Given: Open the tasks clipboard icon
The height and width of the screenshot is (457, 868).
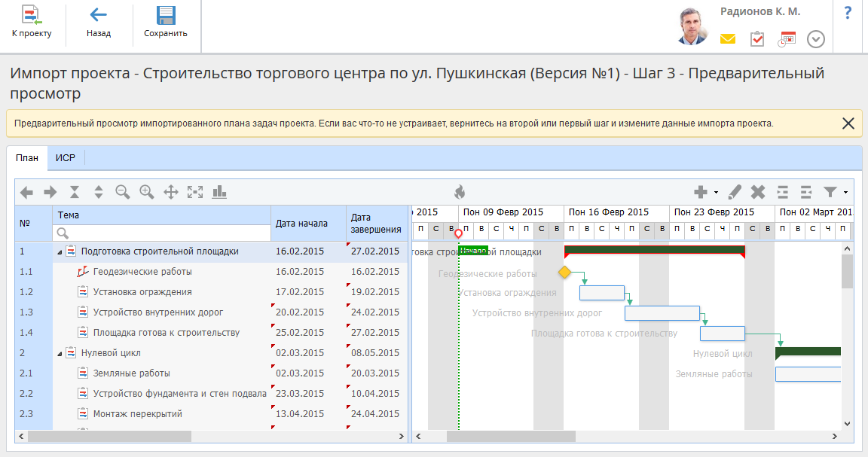Looking at the screenshot, I should [757, 39].
